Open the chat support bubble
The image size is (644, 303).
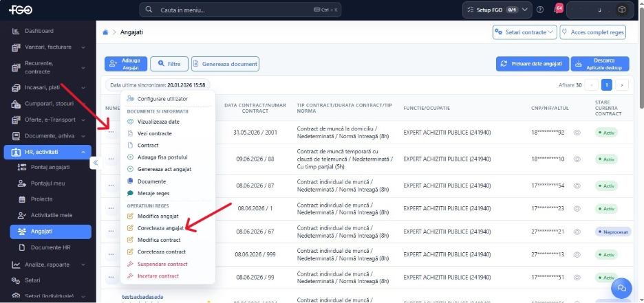pyautogui.click(x=621, y=288)
